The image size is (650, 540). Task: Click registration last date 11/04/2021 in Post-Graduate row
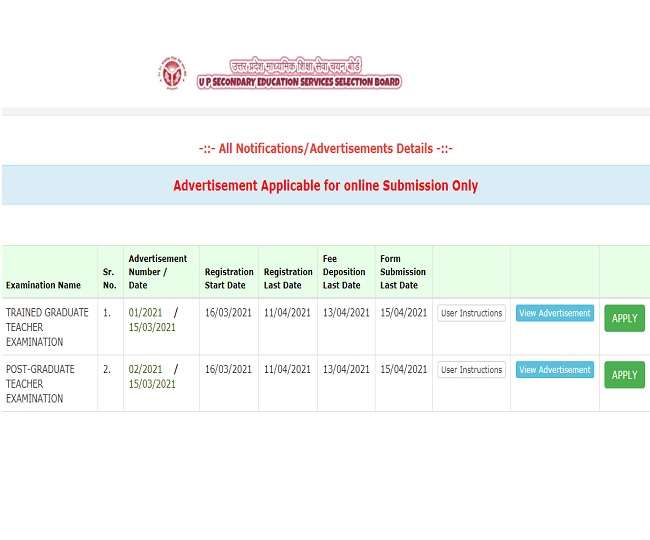point(287,369)
